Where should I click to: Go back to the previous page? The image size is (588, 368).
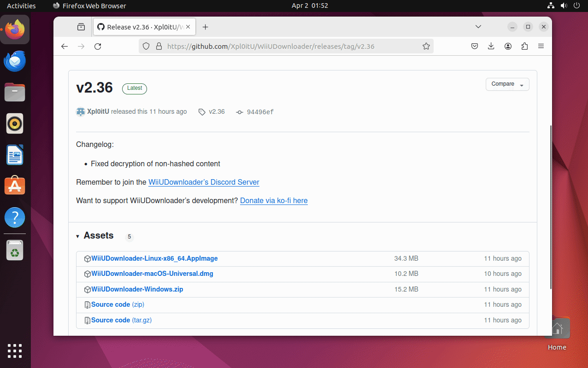(65, 46)
